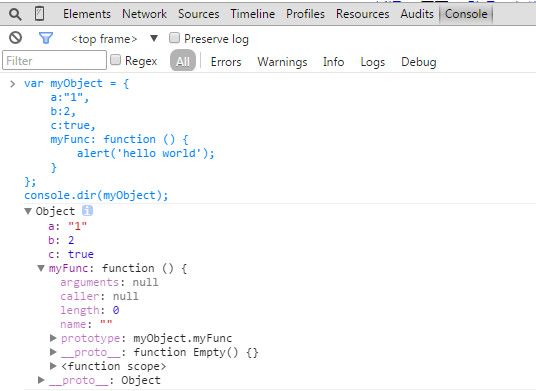Collapse the Object tree node
The image size is (536, 391).
coord(28,211)
